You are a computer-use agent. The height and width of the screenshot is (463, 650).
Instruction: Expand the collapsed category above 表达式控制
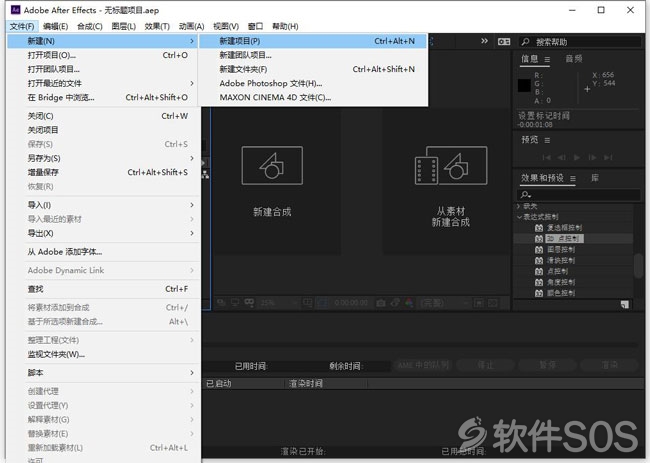point(519,206)
